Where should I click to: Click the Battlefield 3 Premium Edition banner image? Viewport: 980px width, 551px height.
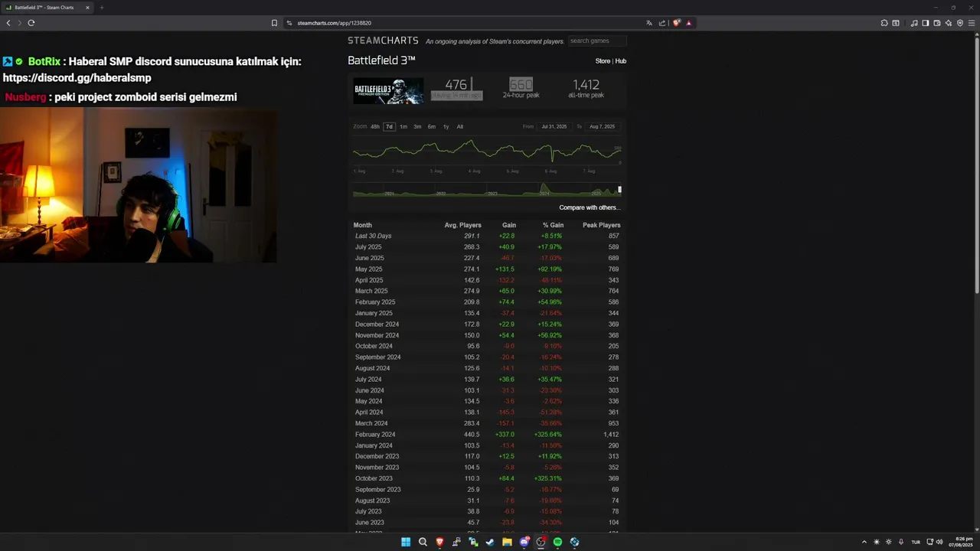tap(388, 91)
